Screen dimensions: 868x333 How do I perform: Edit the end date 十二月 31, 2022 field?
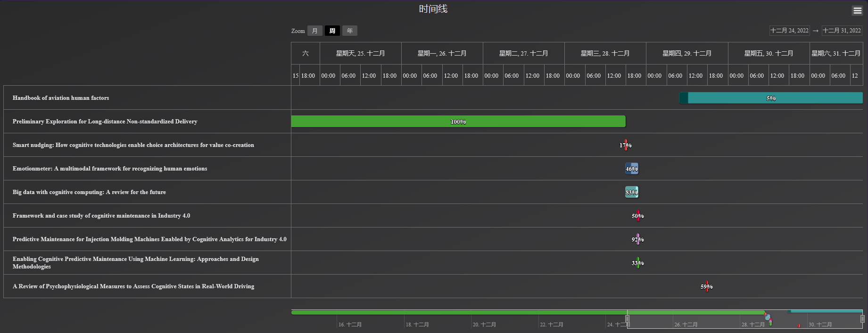tap(842, 31)
